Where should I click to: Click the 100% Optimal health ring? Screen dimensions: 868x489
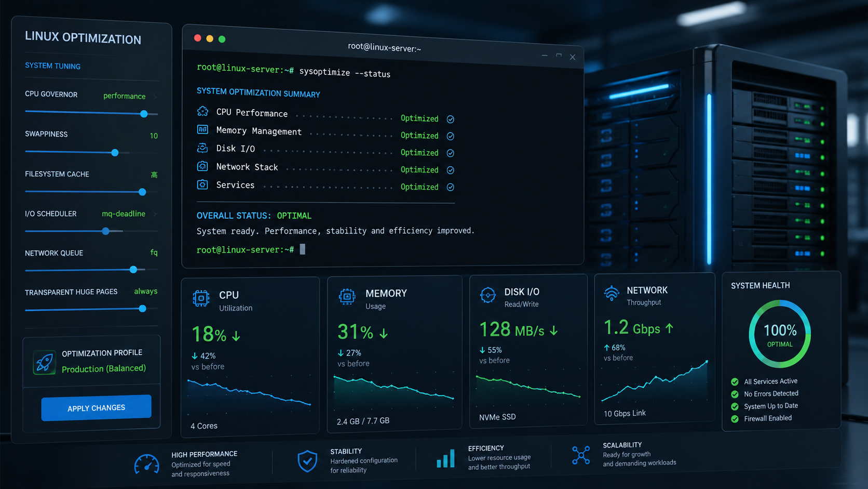780,334
